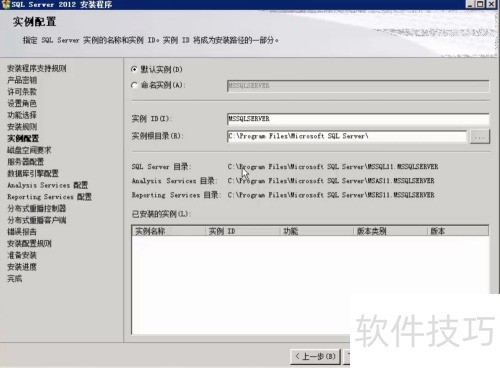Click the disabled named instance field MSSQLSERVER

(x=358, y=86)
